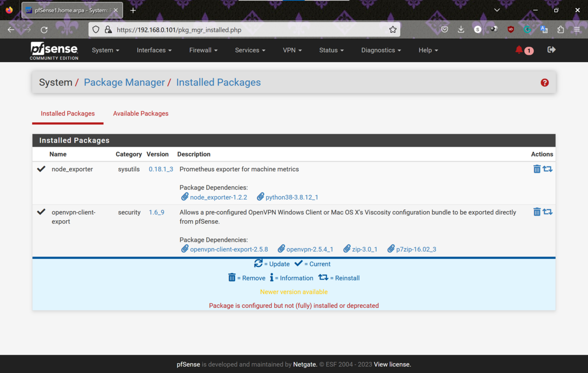Click the View license link in footer

(392, 364)
